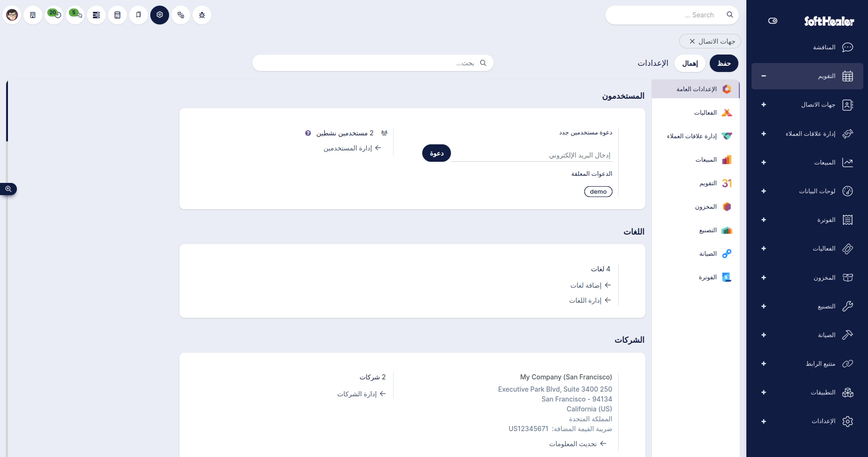Viewport: 868px width, 457px height.
Task: Open the activities clock icon with badge 20
Action: (x=54, y=15)
